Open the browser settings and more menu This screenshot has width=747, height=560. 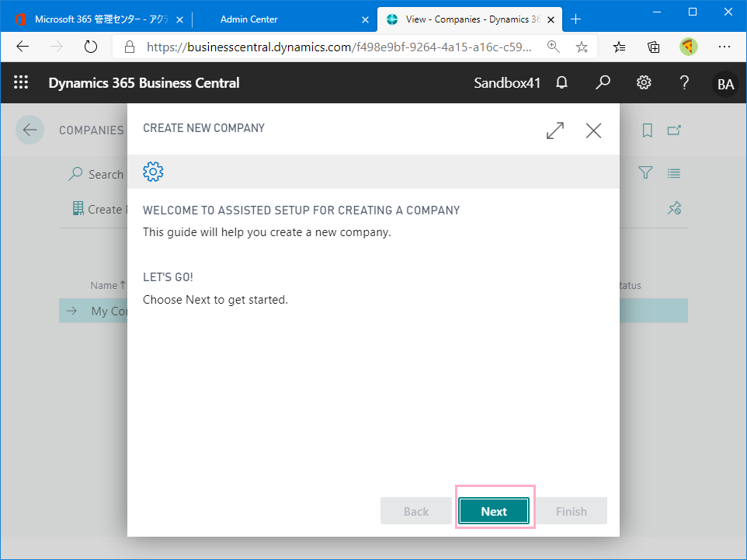click(x=724, y=47)
